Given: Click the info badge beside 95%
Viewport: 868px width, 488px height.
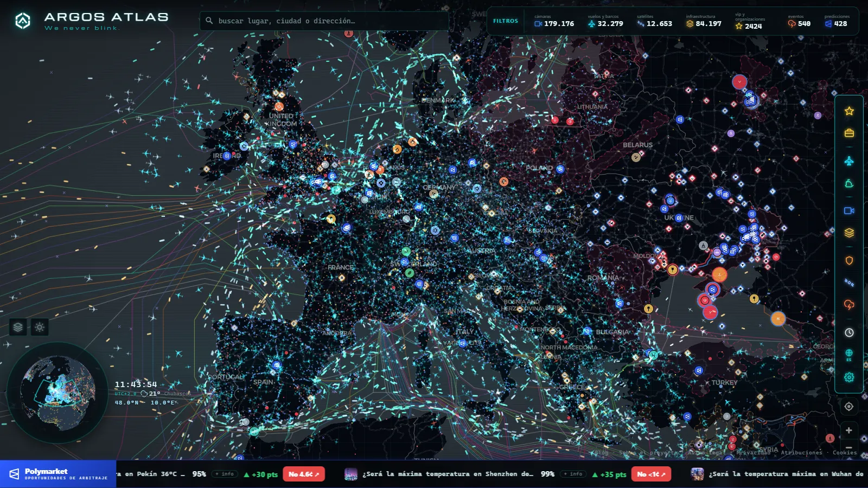Looking at the screenshot, I should click(x=225, y=474).
